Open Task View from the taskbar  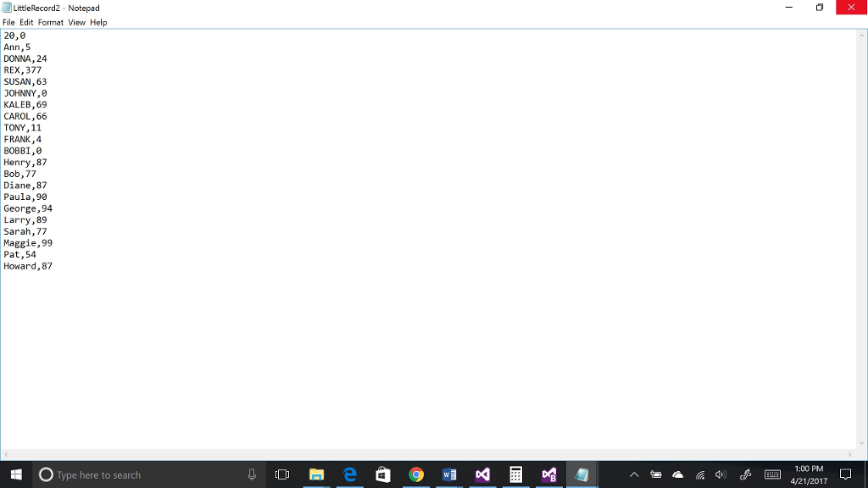click(281, 474)
